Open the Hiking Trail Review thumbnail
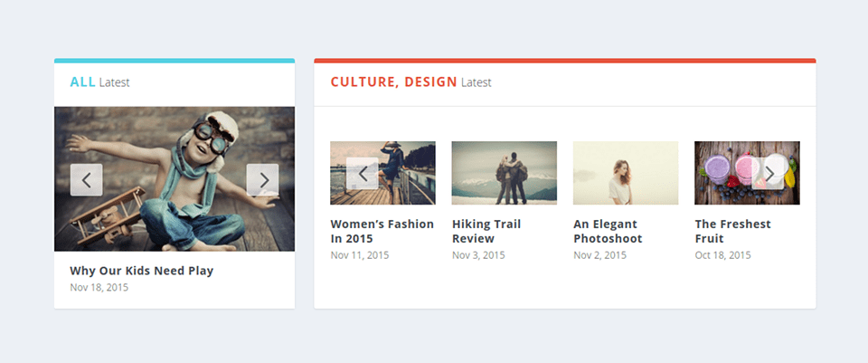The width and height of the screenshot is (868, 363). click(x=504, y=173)
